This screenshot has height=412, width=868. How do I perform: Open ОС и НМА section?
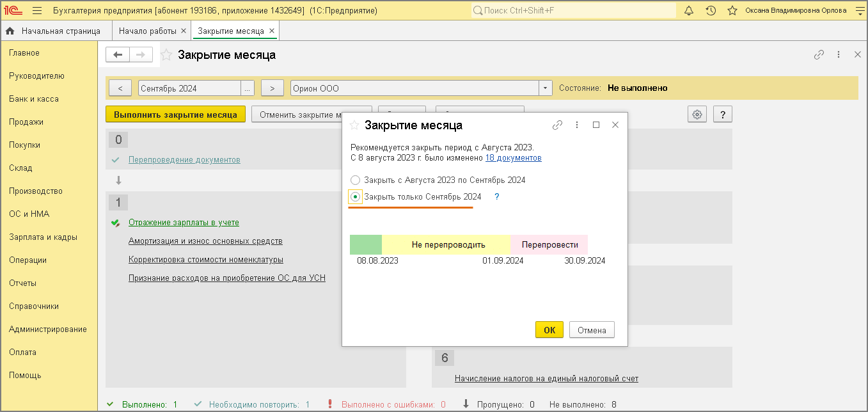click(x=29, y=214)
